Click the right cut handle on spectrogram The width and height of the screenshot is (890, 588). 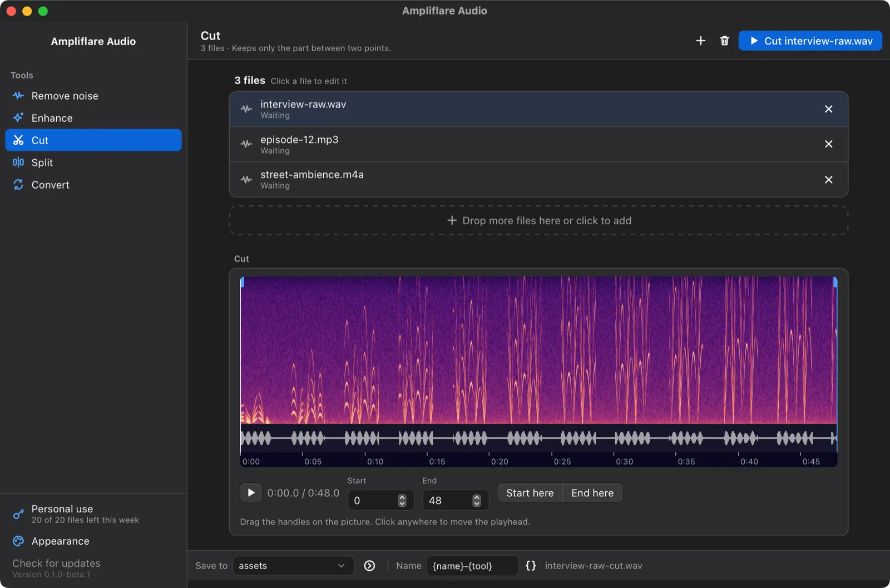coord(835,282)
